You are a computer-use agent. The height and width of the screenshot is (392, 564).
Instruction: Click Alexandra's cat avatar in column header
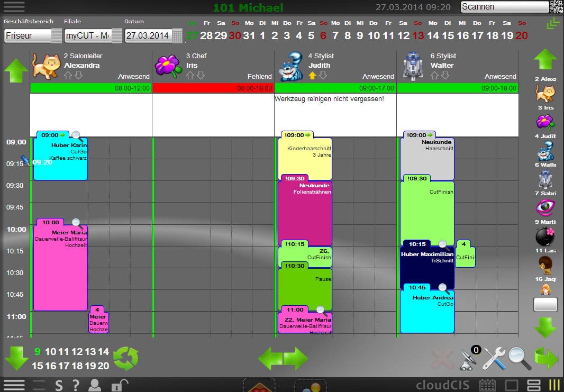(x=46, y=66)
